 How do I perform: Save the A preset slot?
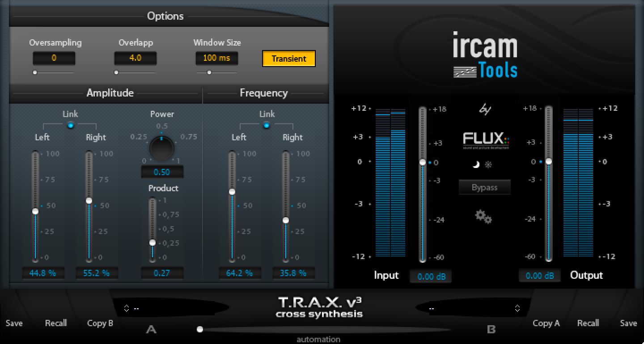tap(14, 323)
